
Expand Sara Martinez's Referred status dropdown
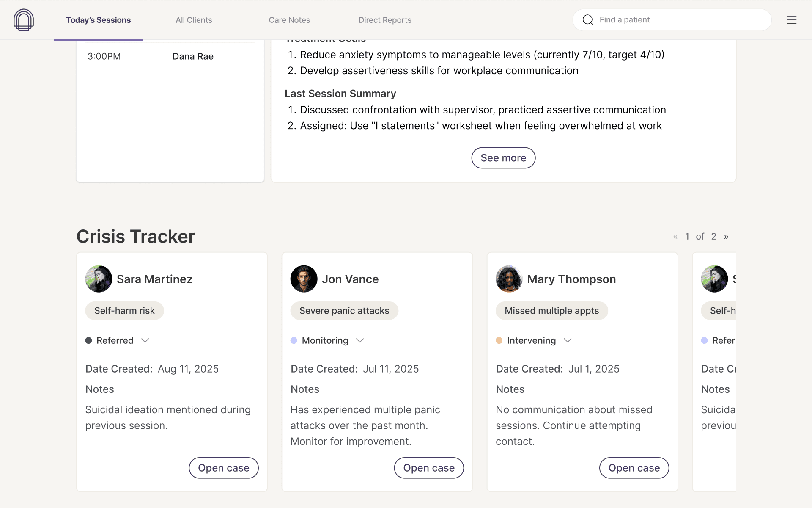[145, 340]
